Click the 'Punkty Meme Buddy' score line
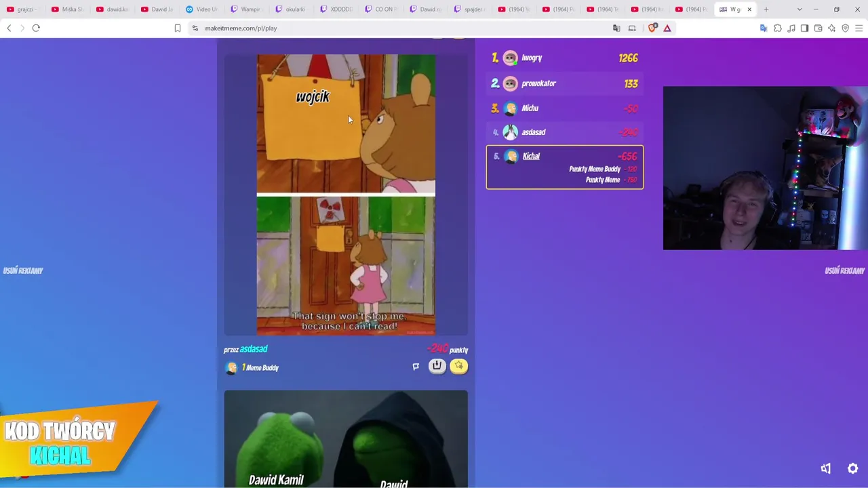The width and height of the screenshot is (868, 488). [x=603, y=169]
